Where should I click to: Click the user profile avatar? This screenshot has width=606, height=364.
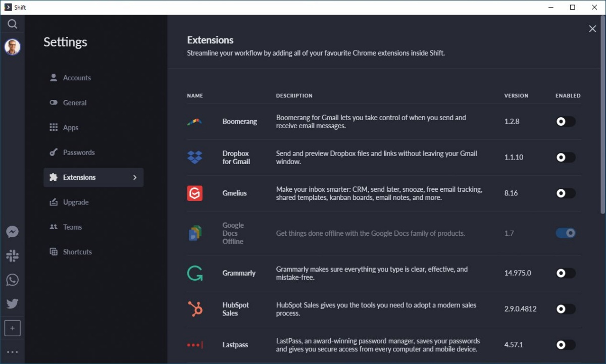[x=12, y=47]
